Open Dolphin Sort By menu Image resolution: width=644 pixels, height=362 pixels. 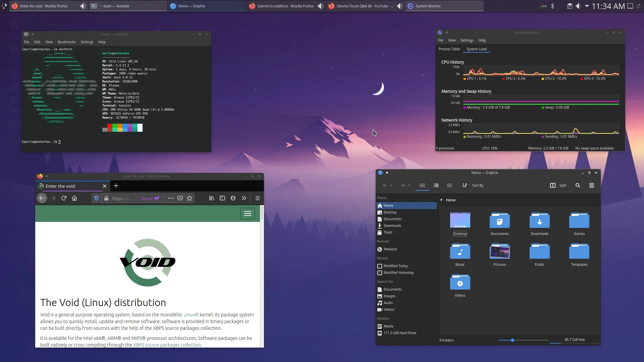point(473,185)
